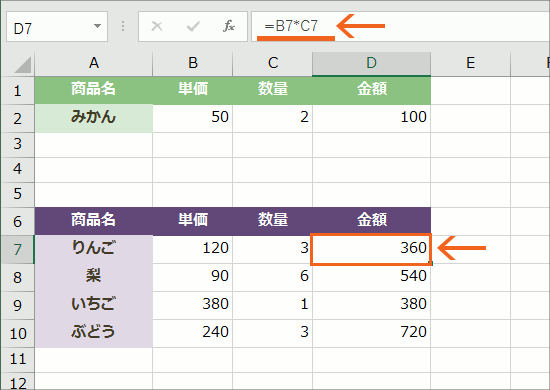The height and width of the screenshot is (390, 550).
Task: Select the 梨 cell
Action: pos(94,277)
